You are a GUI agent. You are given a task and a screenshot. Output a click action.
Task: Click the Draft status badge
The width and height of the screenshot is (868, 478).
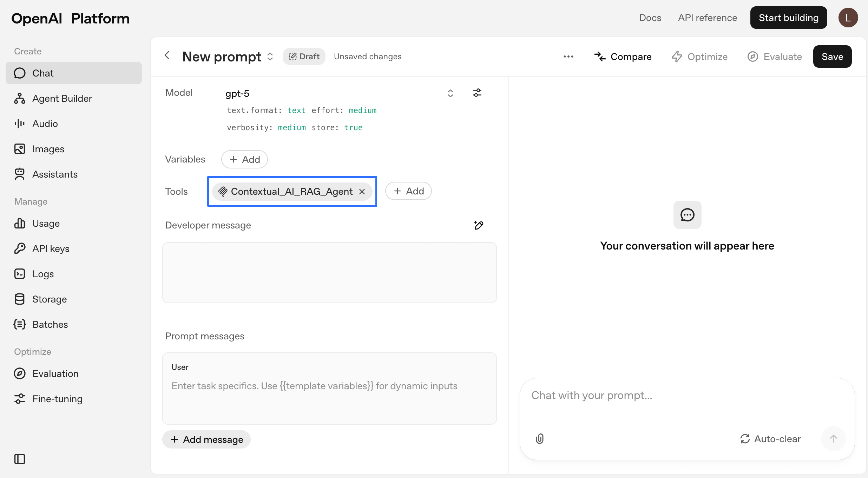point(304,57)
